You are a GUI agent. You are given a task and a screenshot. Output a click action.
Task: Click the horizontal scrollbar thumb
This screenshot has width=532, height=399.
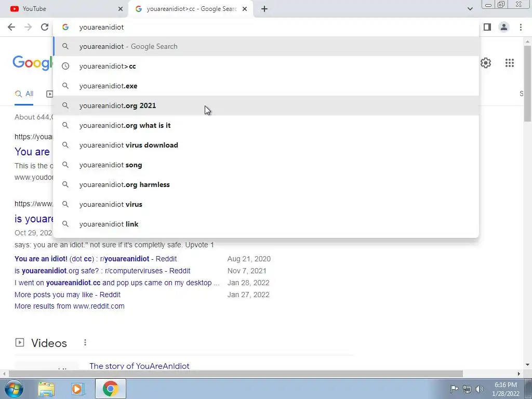(236, 374)
